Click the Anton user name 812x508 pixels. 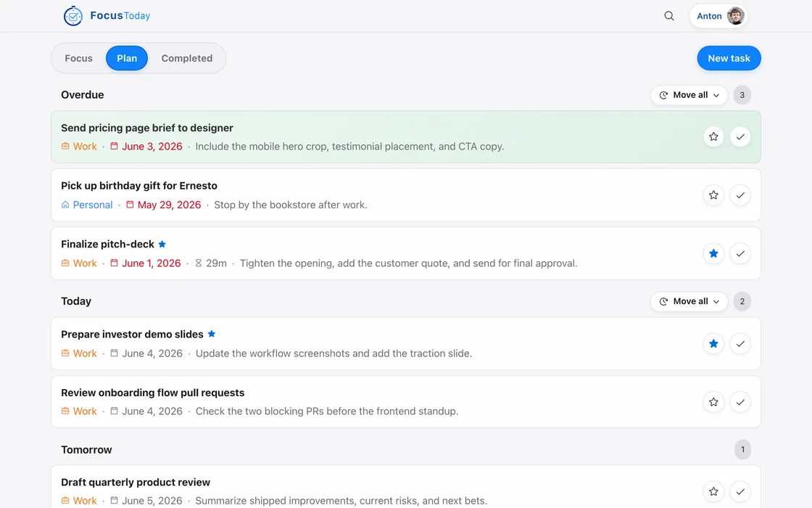(709, 16)
